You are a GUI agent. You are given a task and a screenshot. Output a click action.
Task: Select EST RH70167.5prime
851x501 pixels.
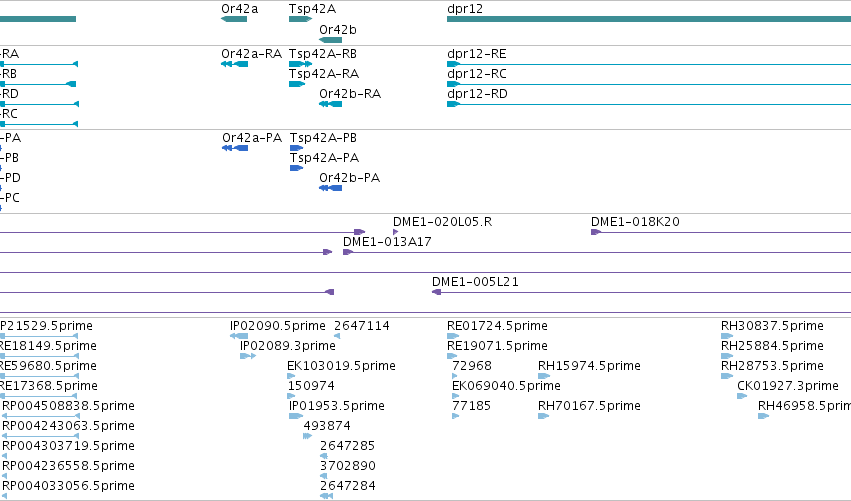(x=544, y=416)
